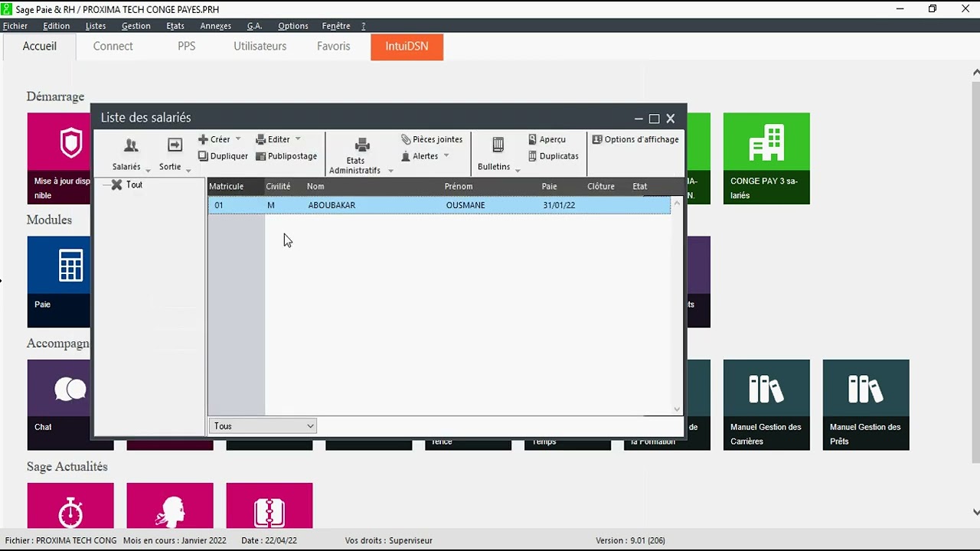
Task: Click the Dupliquer toolbar button
Action: pyautogui.click(x=223, y=156)
